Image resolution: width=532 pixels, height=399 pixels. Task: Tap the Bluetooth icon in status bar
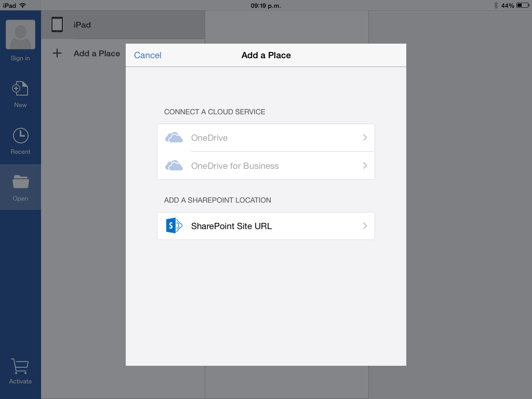tap(496, 5)
